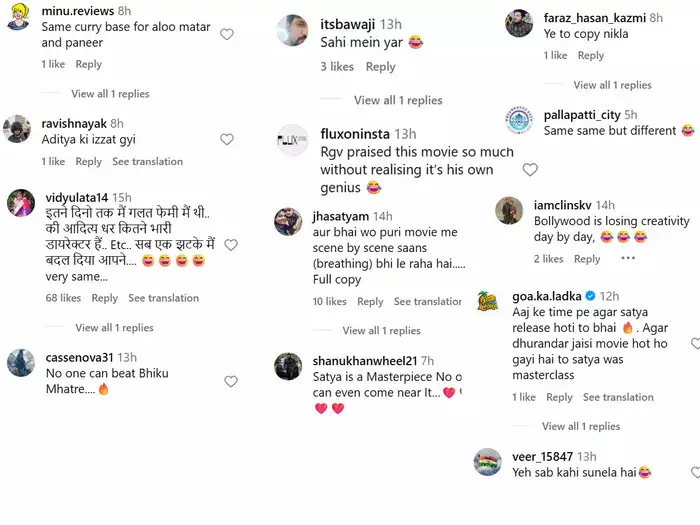Expand replies under minu.reviews comment
This screenshot has width=700, height=525.
coord(110,94)
